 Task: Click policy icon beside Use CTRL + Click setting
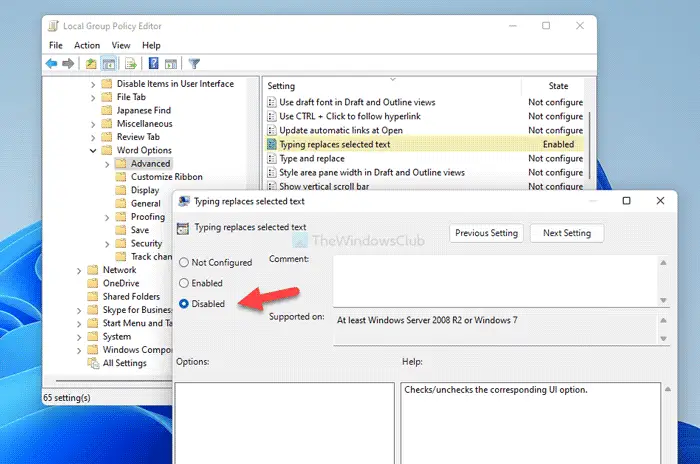pyautogui.click(x=271, y=117)
